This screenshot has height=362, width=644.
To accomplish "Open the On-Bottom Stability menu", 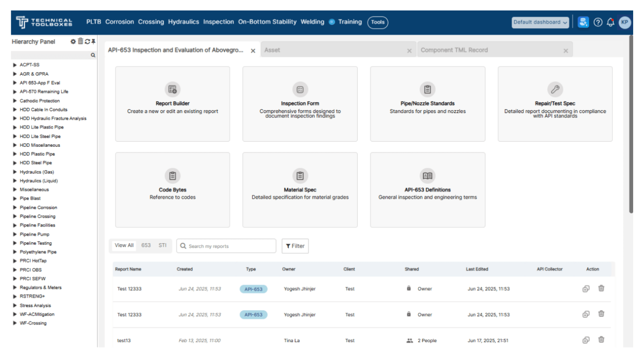I will (267, 22).
